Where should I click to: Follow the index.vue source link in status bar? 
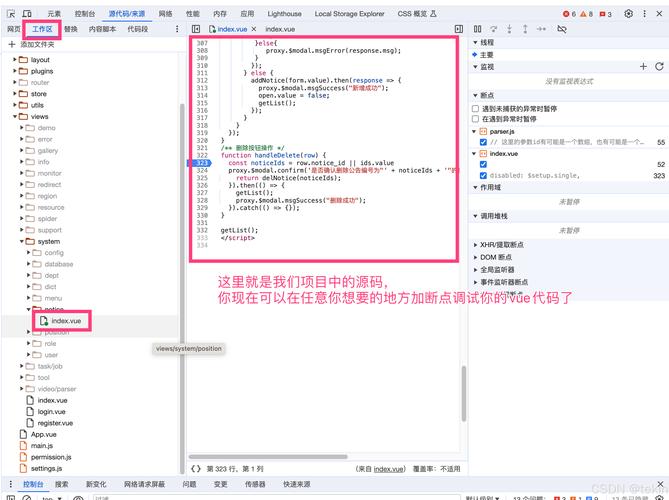coord(388,469)
